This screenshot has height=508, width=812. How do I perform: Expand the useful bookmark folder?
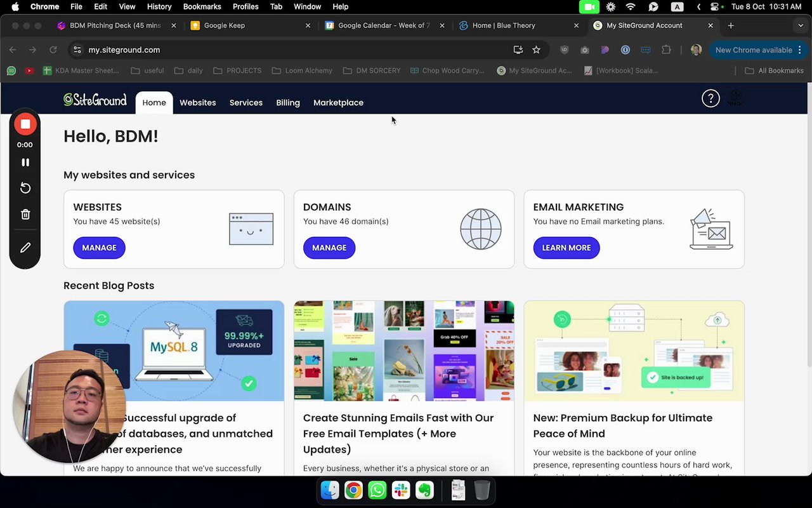(147, 70)
